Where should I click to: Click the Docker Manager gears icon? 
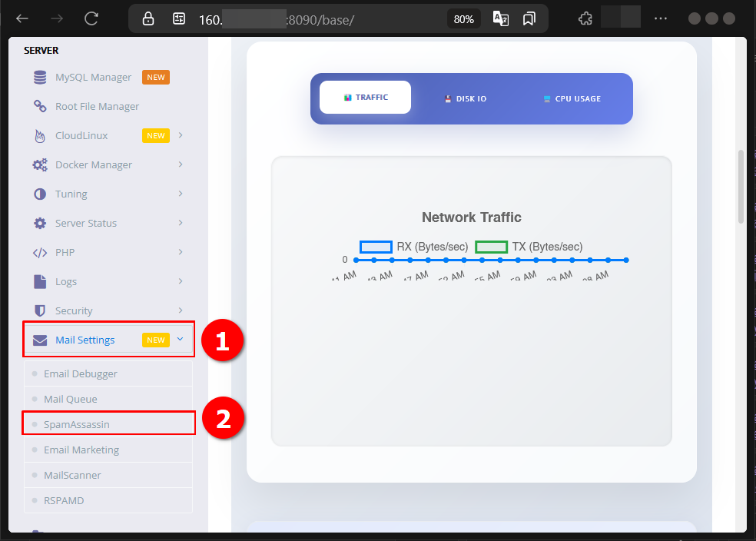tap(40, 165)
